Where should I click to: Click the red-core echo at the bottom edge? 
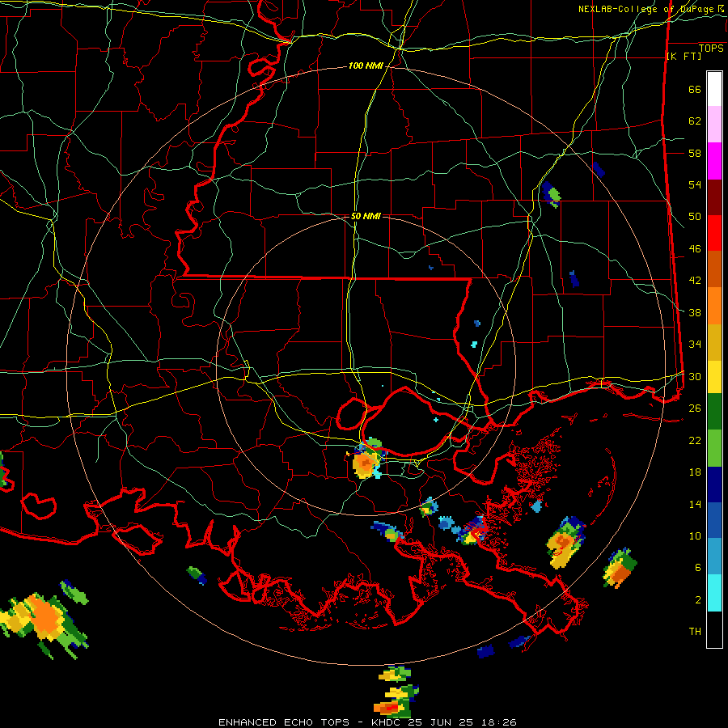point(389,707)
